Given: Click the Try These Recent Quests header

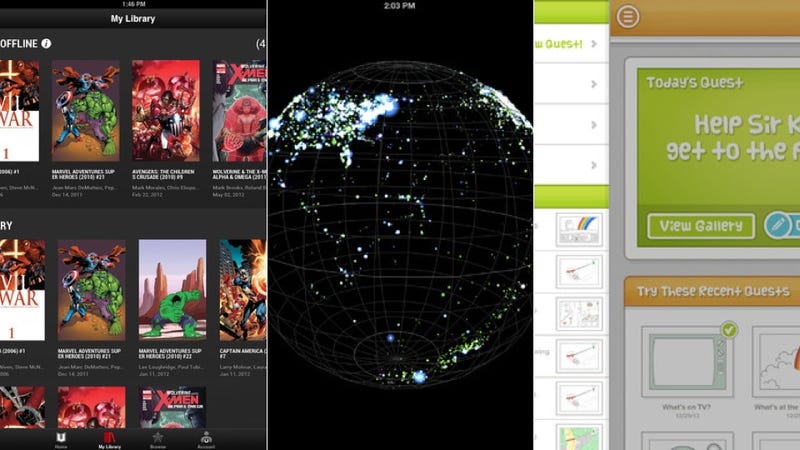Looking at the screenshot, I should [713, 291].
